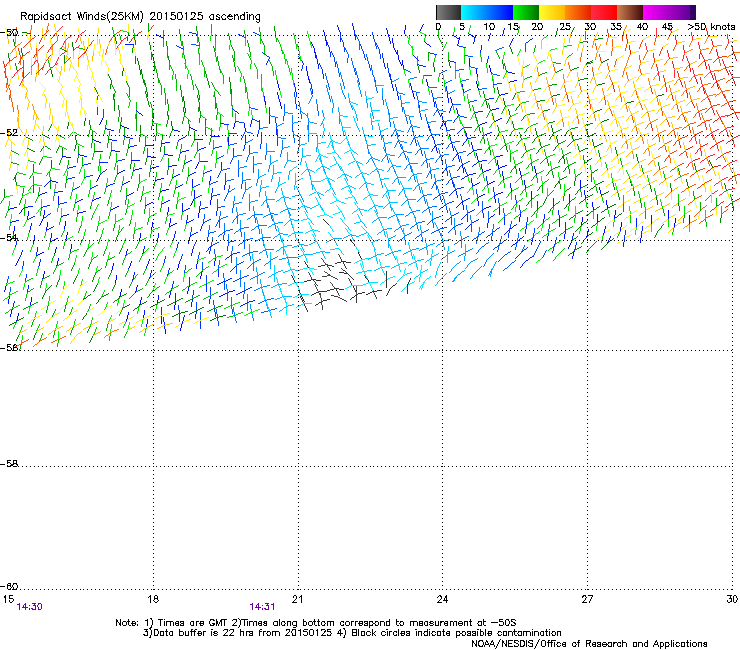Click the yellow 20-25 knots legend segment
This screenshot has width=740, height=650.
[552, 12]
